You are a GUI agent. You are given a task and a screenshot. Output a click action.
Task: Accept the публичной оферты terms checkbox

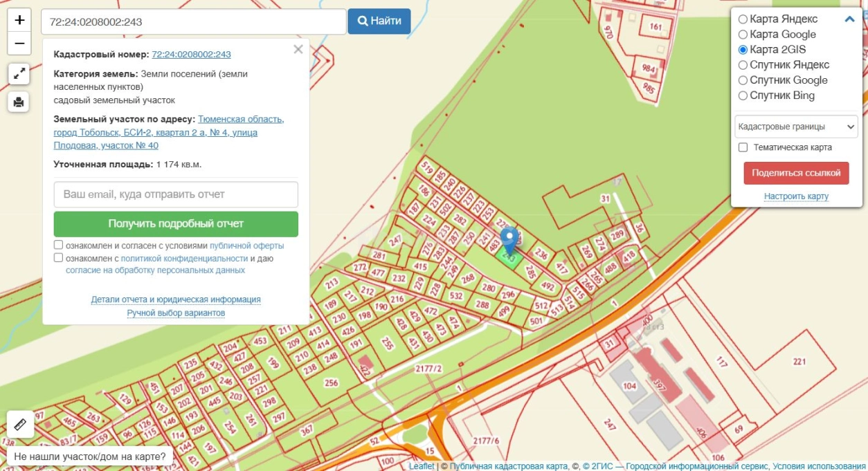click(59, 246)
